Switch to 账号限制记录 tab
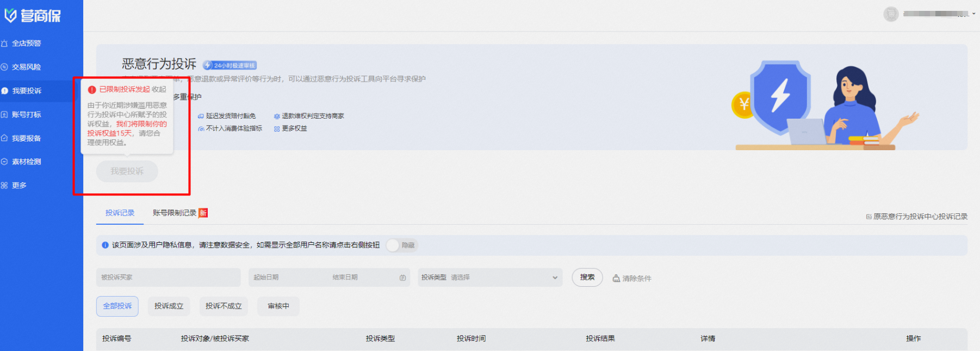Viewport: 980px width, 351px height. (175, 213)
